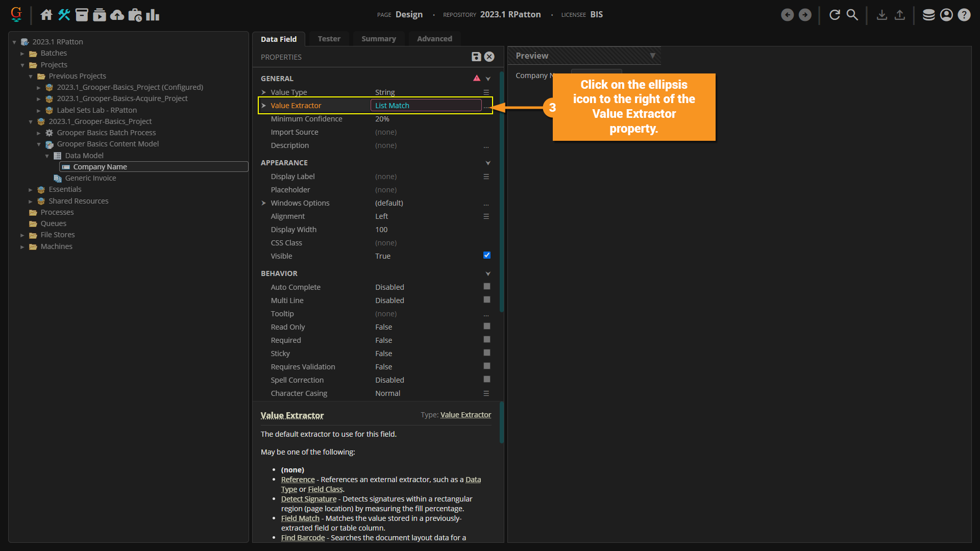The width and height of the screenshot is (980, 551).
Task: Enable the Required checkbox
Action: point(486,340)
